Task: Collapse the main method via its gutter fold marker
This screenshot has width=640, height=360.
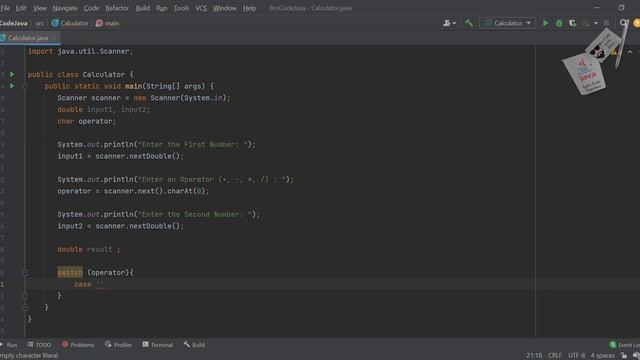Action: pos(25,86)
